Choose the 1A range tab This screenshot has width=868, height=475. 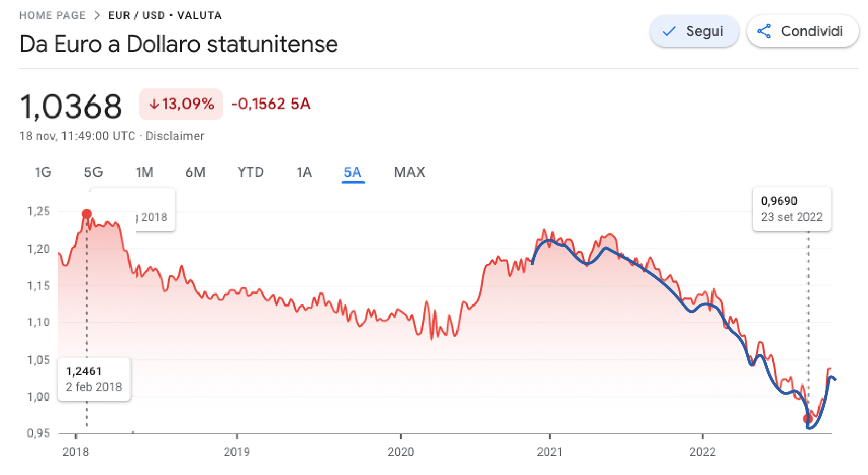304,172
